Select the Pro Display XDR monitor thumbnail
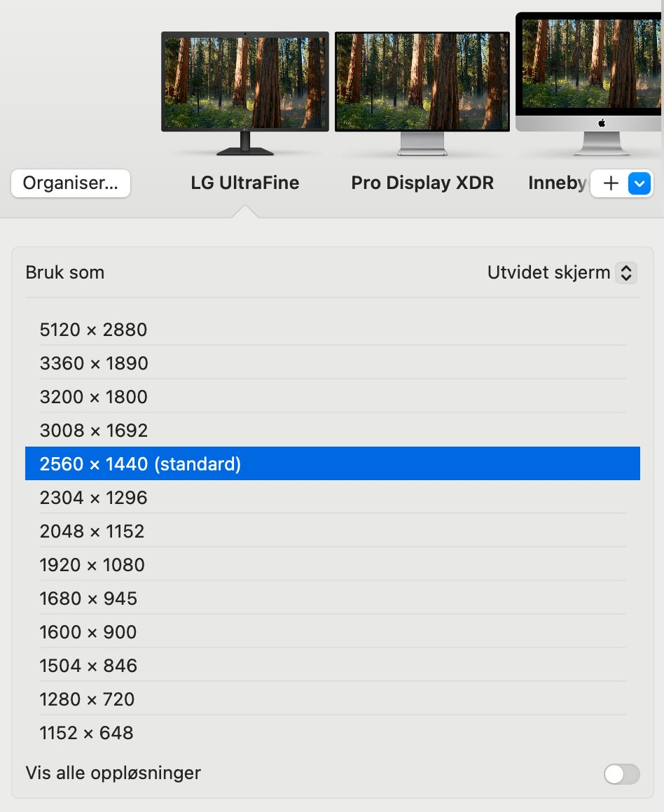 tap(422, 93)
